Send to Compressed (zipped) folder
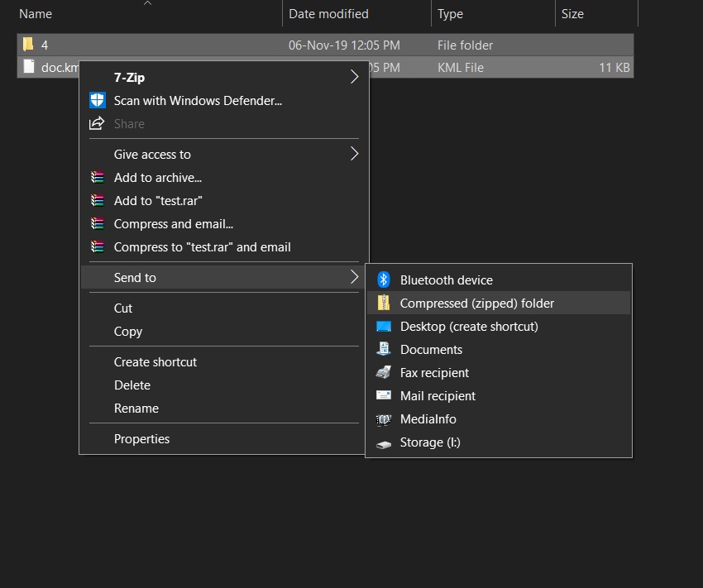 [x=499, y=303]
